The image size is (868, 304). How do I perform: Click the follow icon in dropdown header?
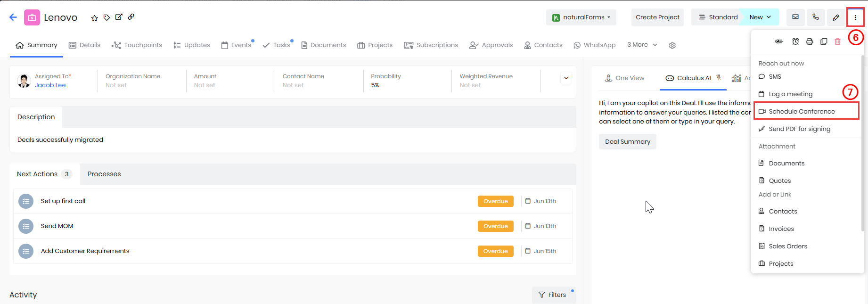click(x=779, y=41)
